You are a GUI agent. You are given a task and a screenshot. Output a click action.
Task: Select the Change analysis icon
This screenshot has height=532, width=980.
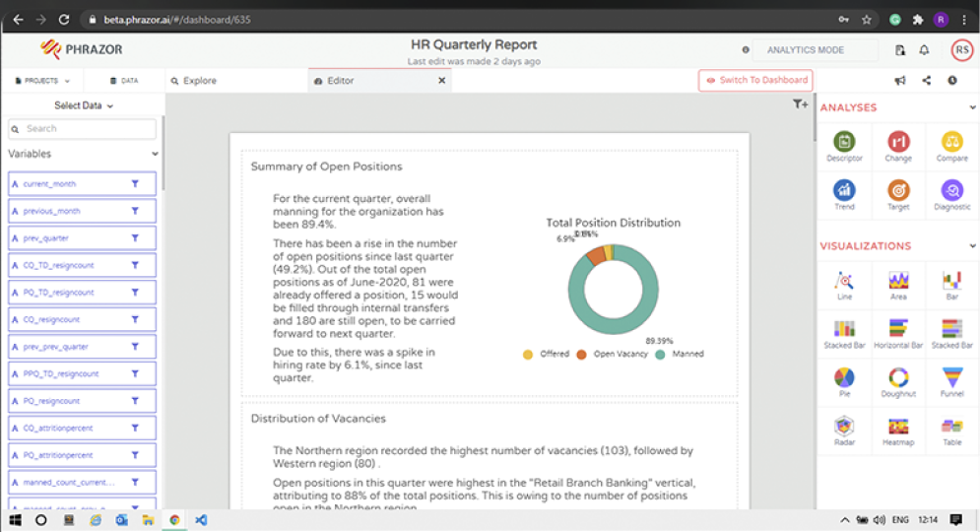tap(898, 142)
